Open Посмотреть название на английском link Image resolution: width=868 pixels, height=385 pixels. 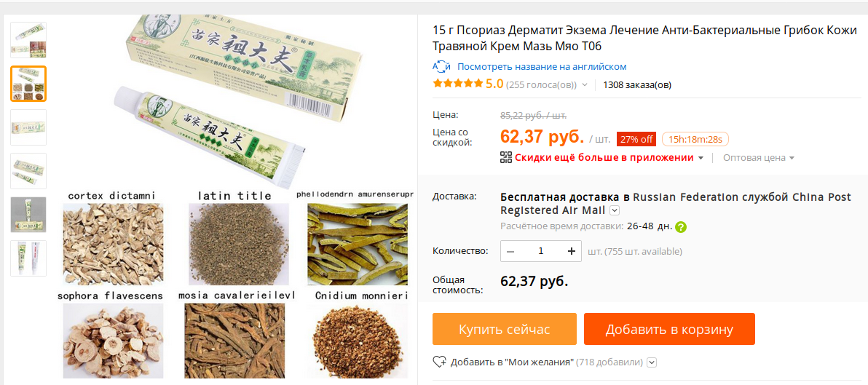[542, 66]
